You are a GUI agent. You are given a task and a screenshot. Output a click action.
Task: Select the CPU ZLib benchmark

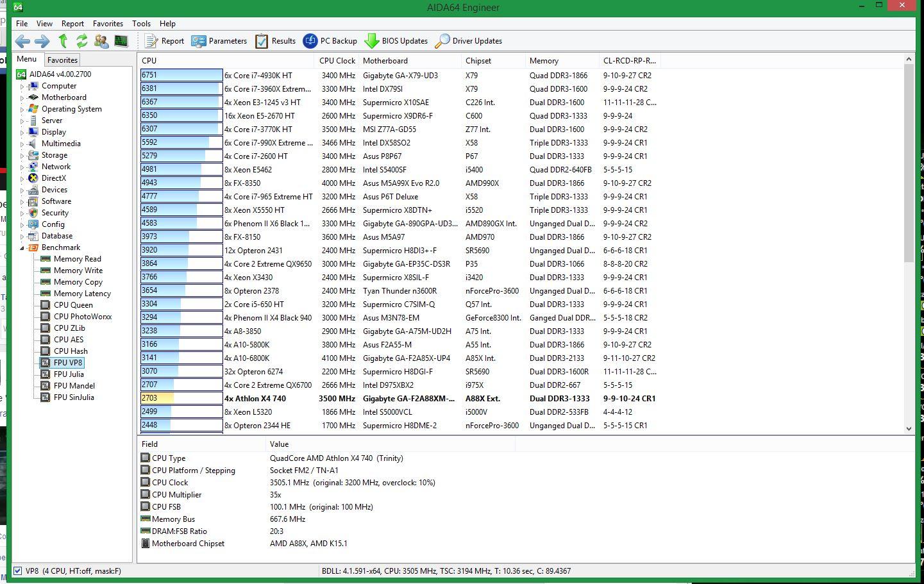[69, 328]
